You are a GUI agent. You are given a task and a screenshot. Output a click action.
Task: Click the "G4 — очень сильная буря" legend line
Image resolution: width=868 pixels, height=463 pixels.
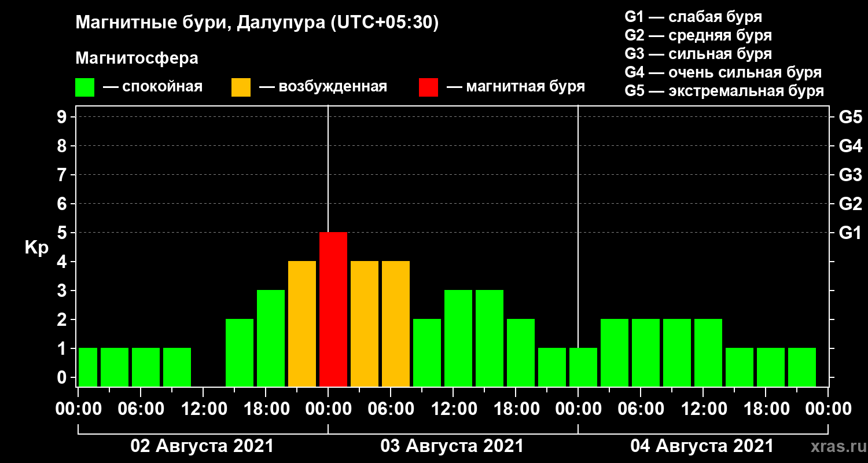(x=723, y=72)
